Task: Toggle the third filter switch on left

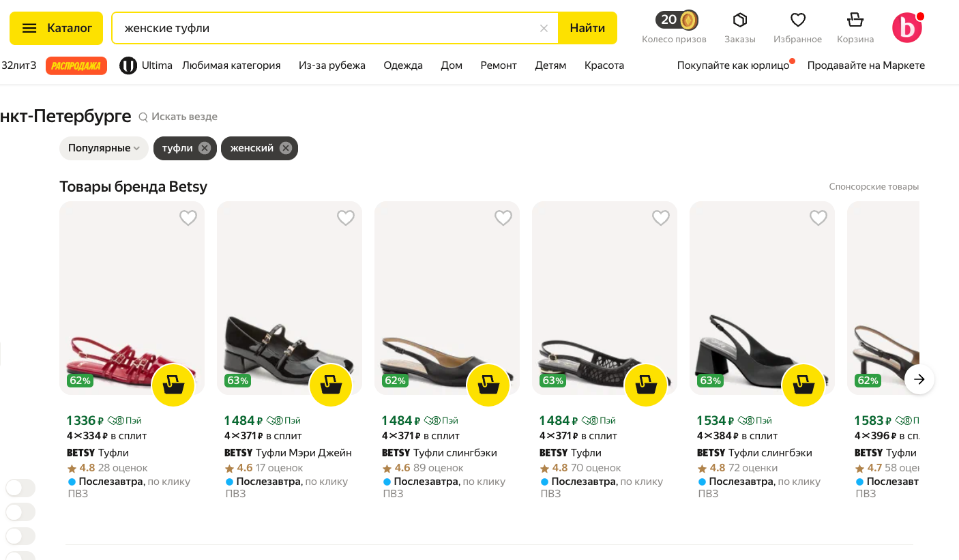Action: click(x=20, y=536)
